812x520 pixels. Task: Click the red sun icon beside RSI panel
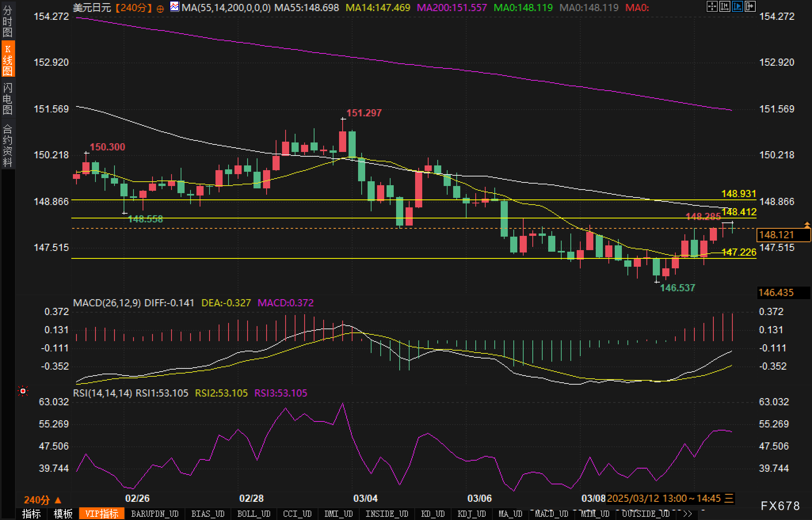23,391
